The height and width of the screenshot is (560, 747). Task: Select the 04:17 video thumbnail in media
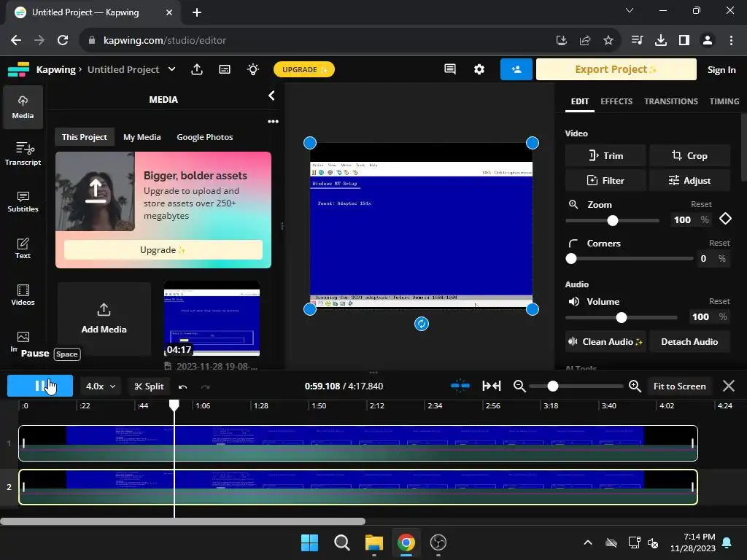[212, 319]
